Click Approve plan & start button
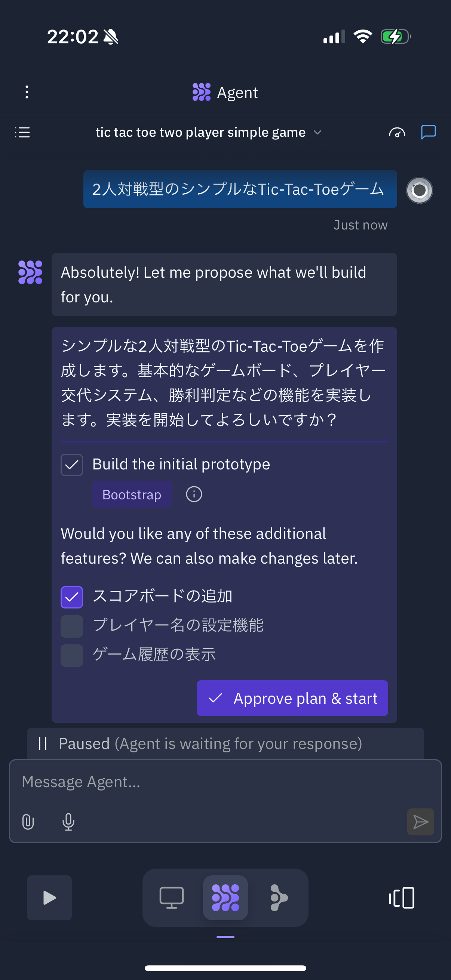The height and width of the screenshot is (980, 451). [292, 698]
